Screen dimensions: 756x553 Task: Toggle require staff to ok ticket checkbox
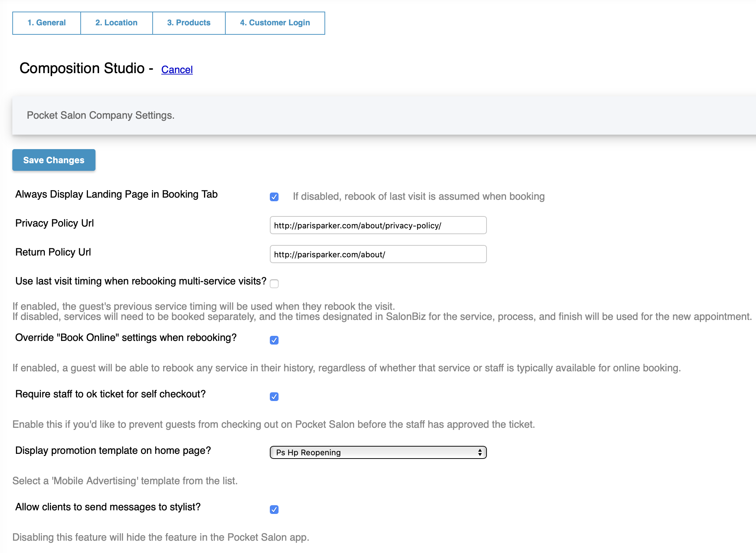(x=274, y=397)
